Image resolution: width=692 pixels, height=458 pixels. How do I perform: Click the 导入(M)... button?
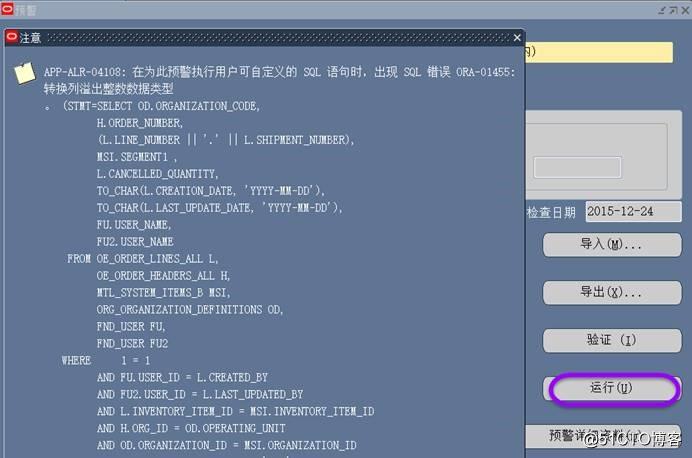tap(612, 244)
